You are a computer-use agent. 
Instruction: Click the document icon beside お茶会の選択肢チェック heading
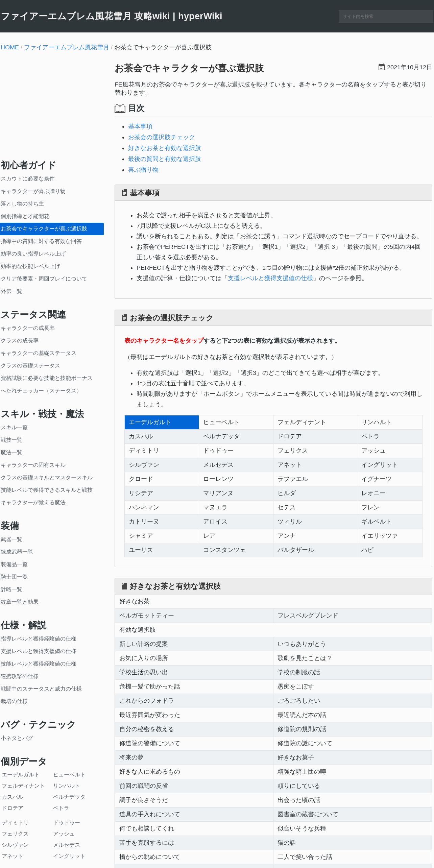pos(124,318)
